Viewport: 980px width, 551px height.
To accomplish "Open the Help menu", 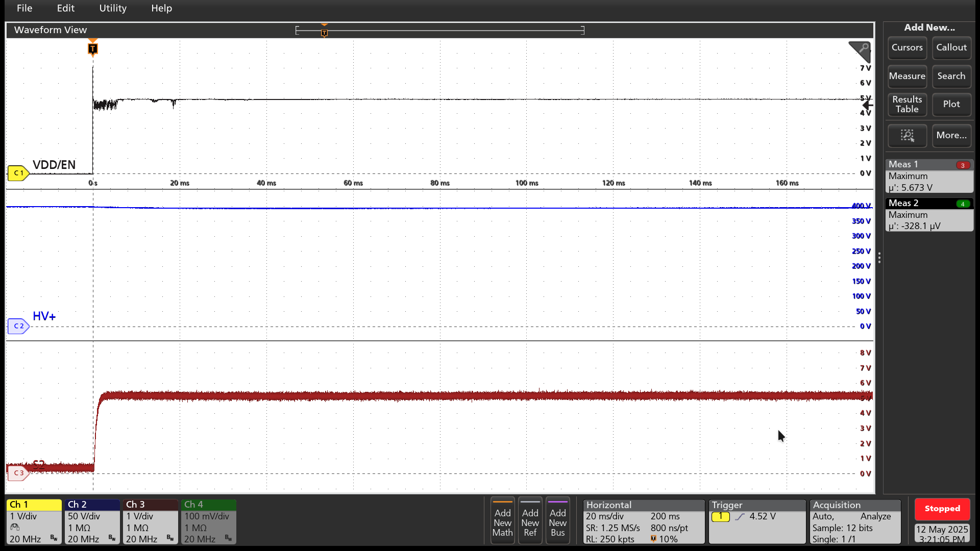I will point(161,8).
